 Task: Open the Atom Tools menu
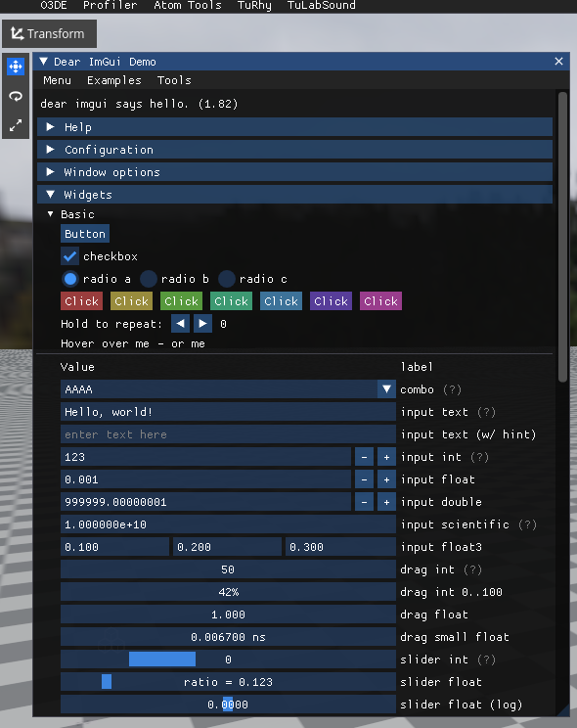188,5
